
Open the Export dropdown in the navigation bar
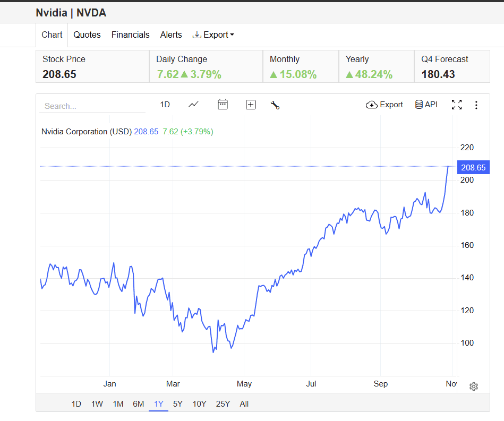click(213, 35)
